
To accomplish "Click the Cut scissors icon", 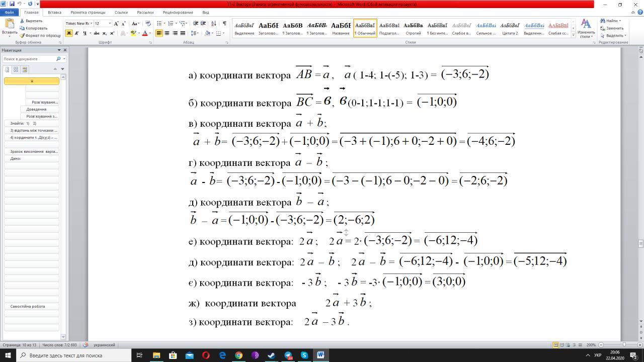I will click(22, 21).
